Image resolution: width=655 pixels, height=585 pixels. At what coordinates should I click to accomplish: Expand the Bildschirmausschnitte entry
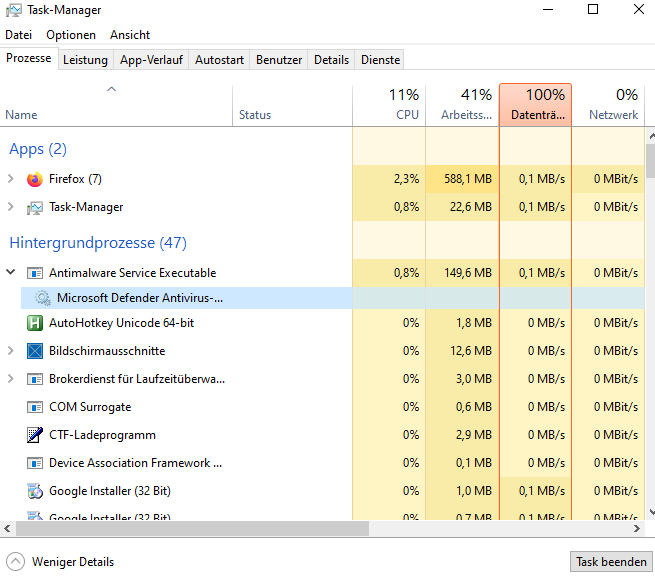[11, 351]
